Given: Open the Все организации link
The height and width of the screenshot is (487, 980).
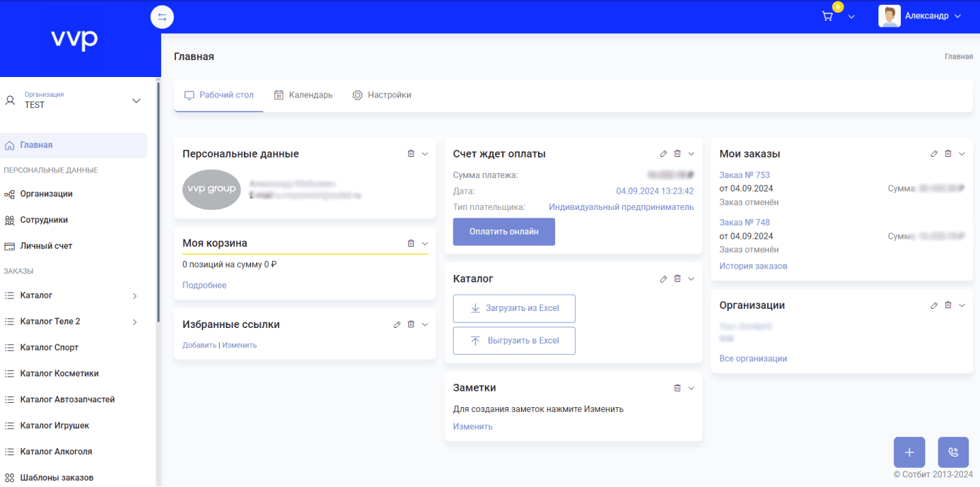Looking at the screenshot, I should 753,359.
